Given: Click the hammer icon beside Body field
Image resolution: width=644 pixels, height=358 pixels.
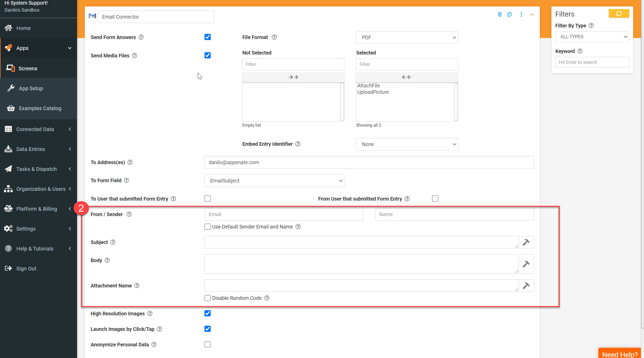Looking at the screenshot, I should pos(526,264).
